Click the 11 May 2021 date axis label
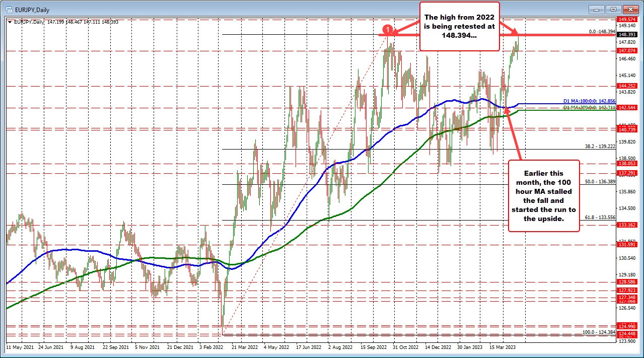 coord(21,348)
